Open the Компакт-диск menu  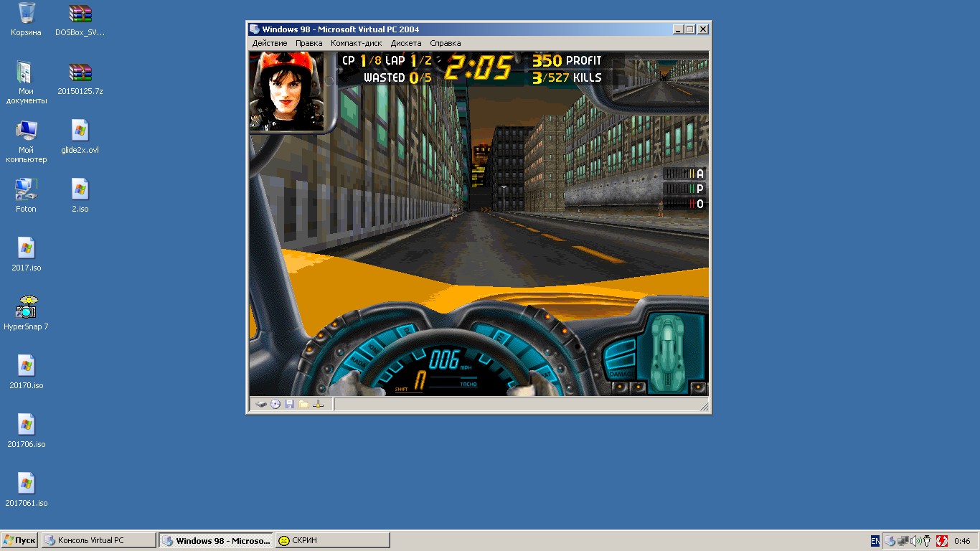(356, 43)
